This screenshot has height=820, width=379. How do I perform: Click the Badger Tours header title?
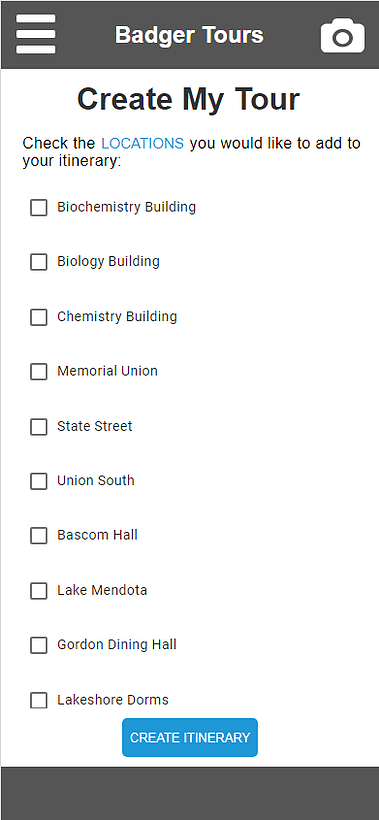coord(189,35)
